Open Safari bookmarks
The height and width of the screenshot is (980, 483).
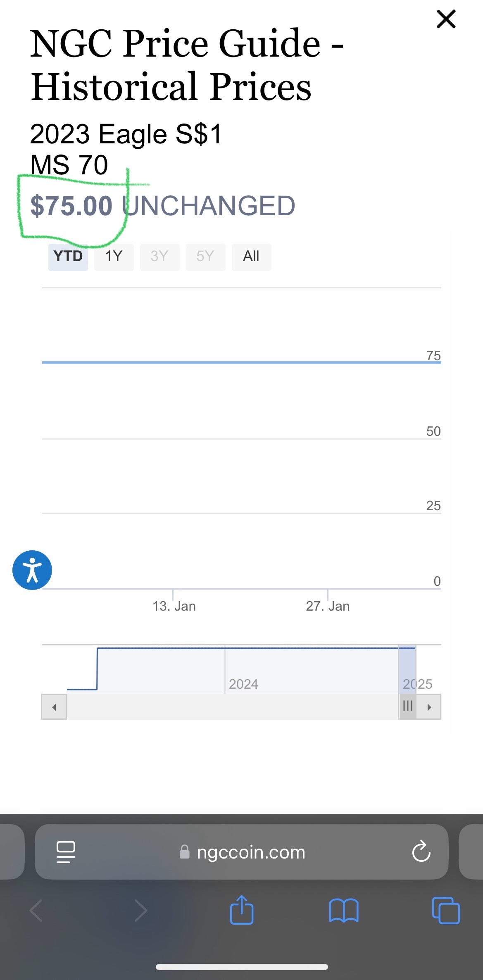(x=344, y=911)
